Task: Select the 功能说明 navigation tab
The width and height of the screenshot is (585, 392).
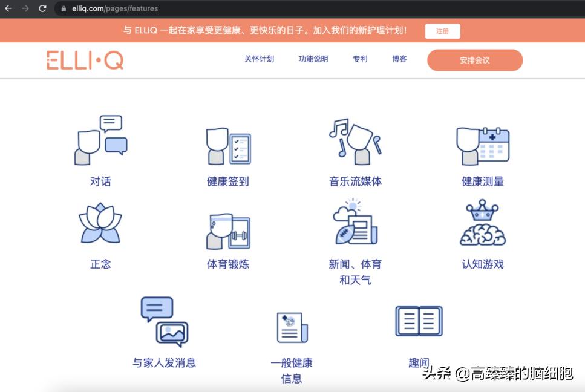Action: [x=313, y=59]
